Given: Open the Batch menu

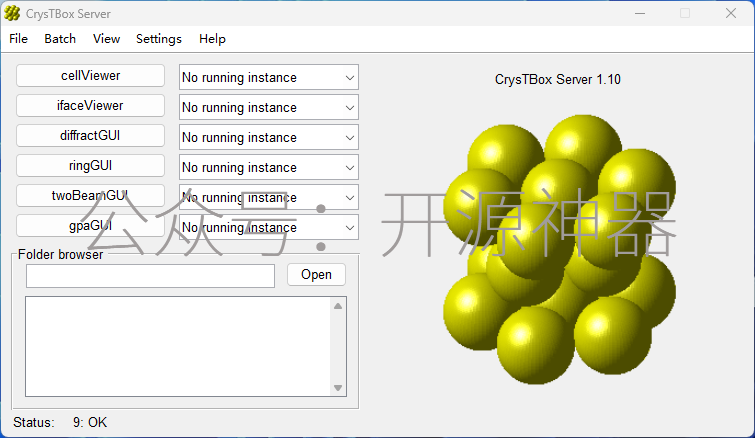Looking at the screenshot, I should 60,39.
